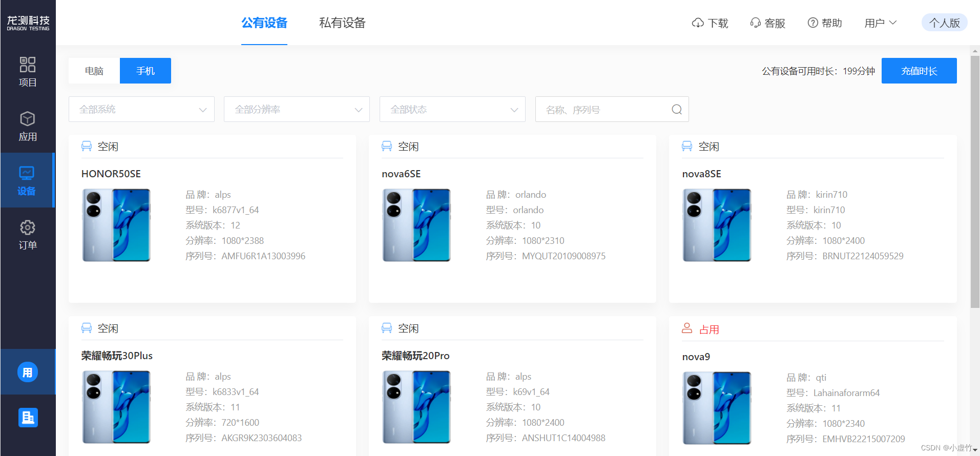Open the 应用 cube icon in sidebar

click(28, 119)
